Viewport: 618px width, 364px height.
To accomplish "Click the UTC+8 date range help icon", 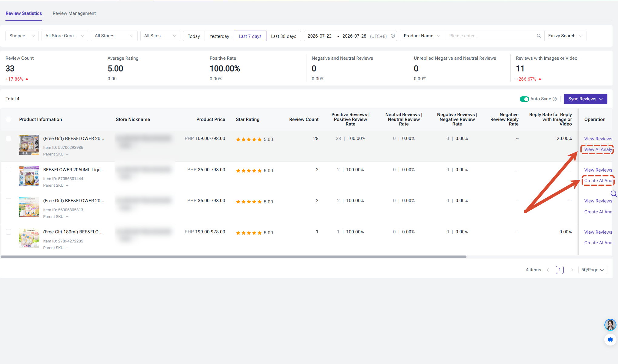I will pyautogui.click(x=393, y=36).
